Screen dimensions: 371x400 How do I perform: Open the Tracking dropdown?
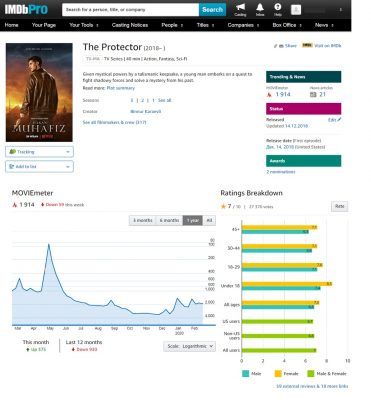(39, 152)
